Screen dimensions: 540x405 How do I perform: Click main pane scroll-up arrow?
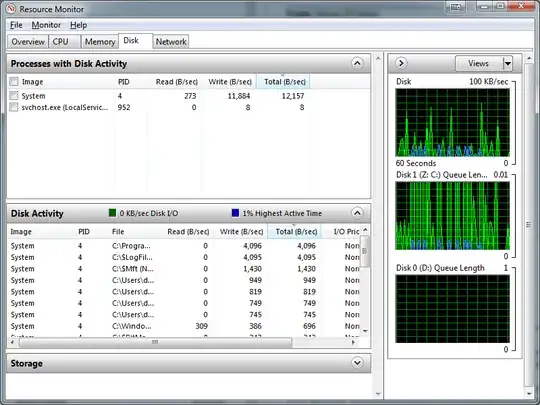pyautogui.click(x=378, y=58)
